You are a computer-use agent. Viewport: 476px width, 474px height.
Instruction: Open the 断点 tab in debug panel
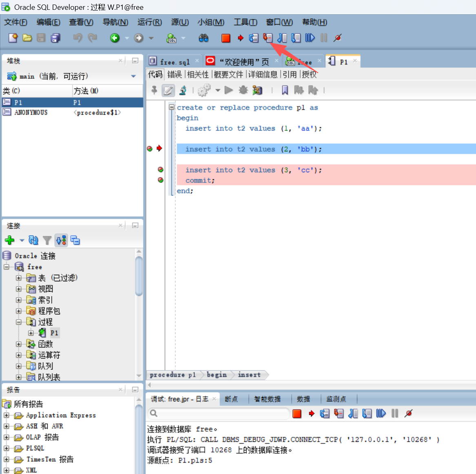[231, 399]
